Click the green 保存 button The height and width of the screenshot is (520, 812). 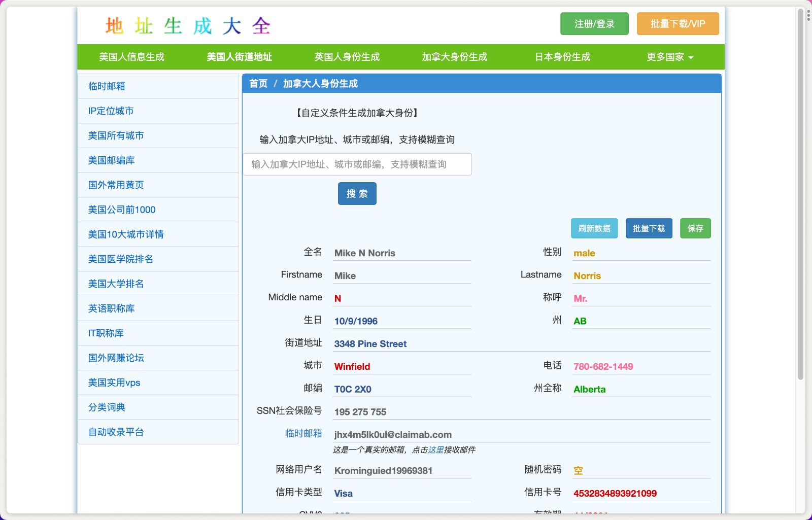click(695, 228)
